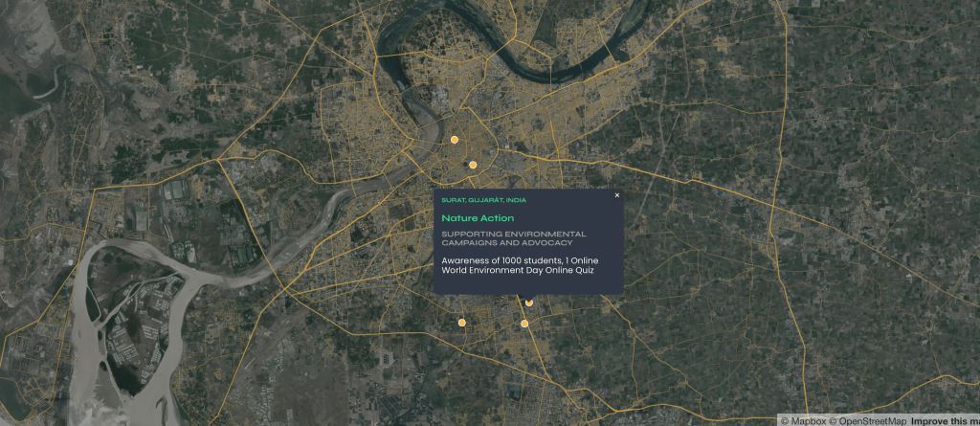
Task: Open the OpenStreetMap attribution link
Action: tap(873, 420)
